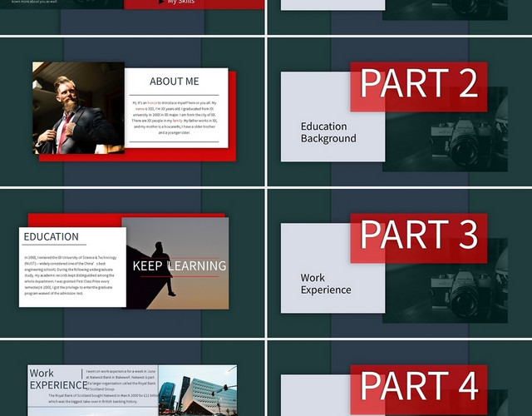Click the Work EXPERIENCE slide heading
The height and width of the screenshot is (416, 532).
(x=58, y=379)
